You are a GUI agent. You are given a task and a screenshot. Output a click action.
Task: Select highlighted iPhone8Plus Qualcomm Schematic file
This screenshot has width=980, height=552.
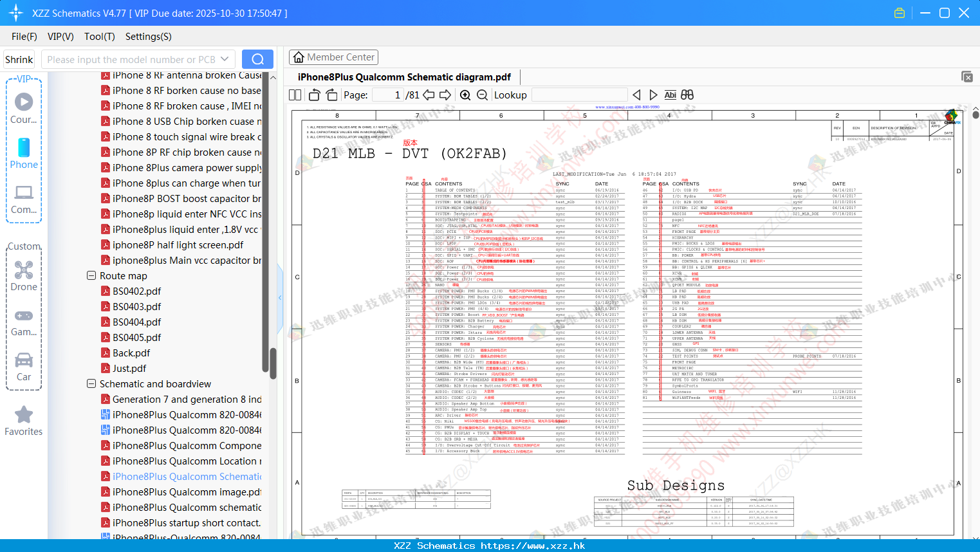[x=181, y=476]
